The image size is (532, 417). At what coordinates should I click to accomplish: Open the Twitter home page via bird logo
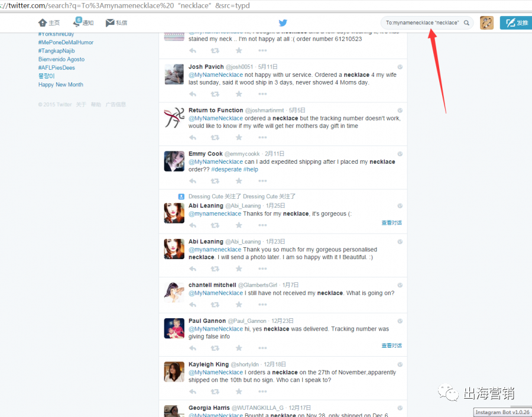pos(283,22)
